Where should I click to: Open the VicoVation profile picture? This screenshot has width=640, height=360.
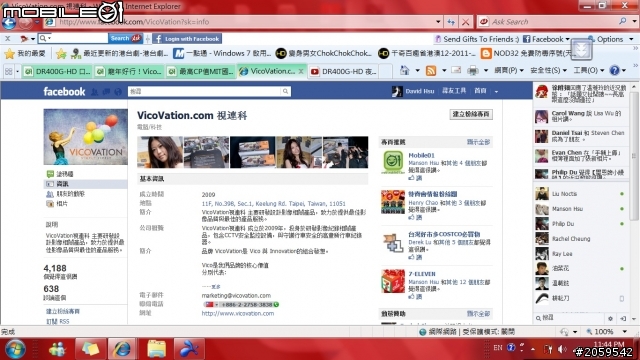(85, 137)
